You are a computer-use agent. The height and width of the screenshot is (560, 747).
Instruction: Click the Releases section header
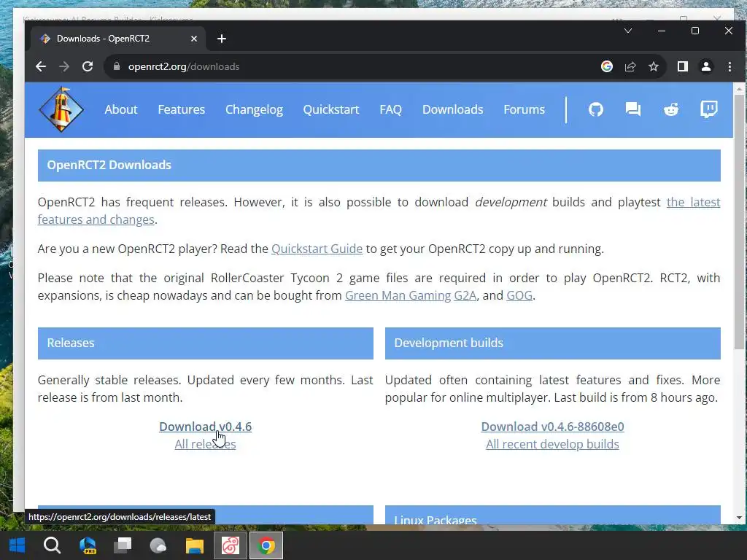[205, 343]
